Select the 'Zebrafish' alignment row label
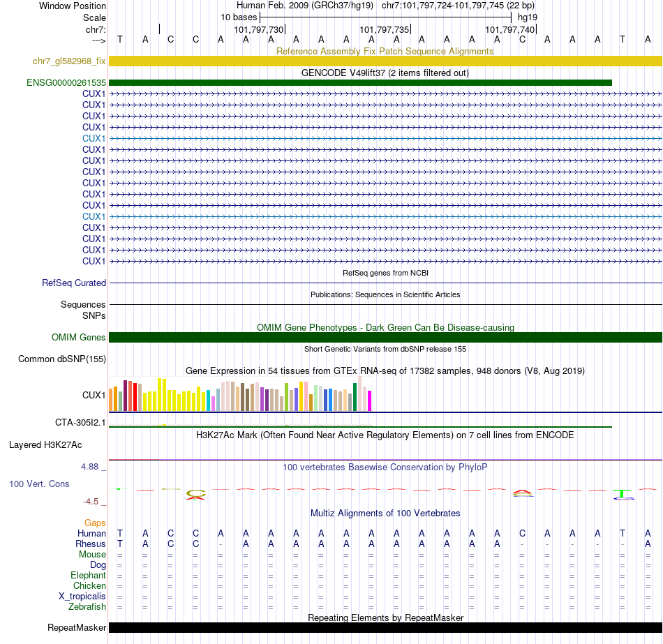The height and width of the screenshot is (644, 663). coord(87,606)
